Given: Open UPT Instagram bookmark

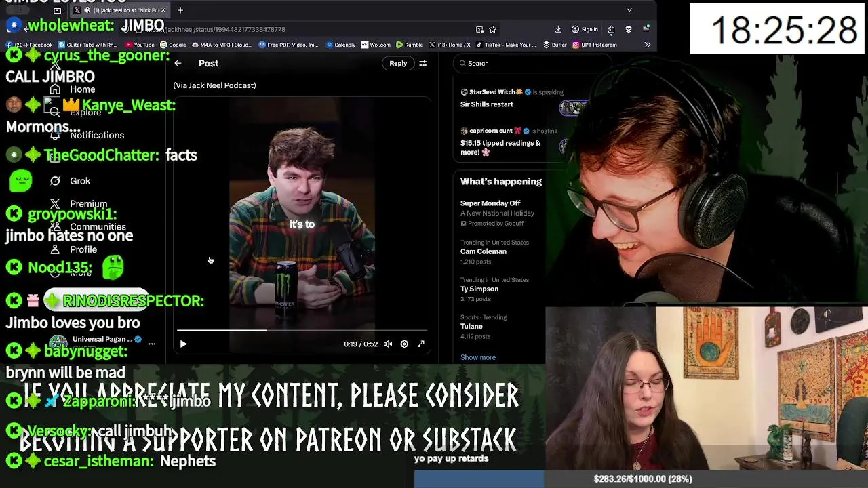Looking at the screenshot, I should click(x=595, y=45).
